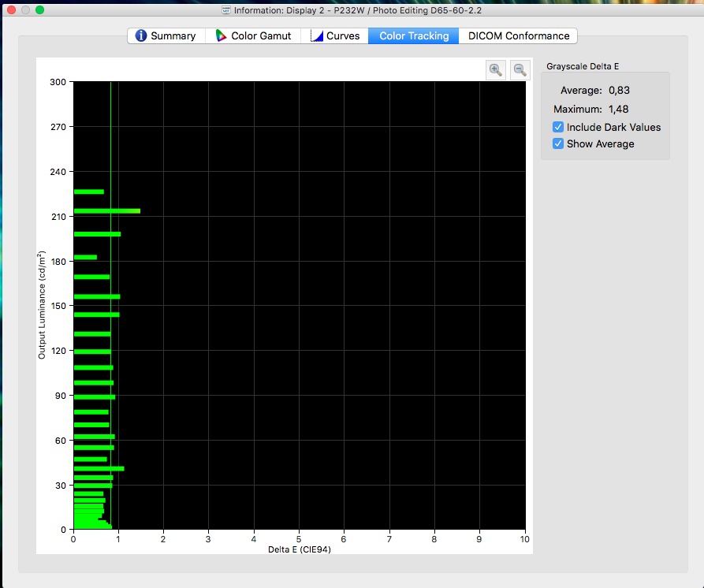Disable the Include Dark Values checkbox
Screen dimensions: 704x588
558,127
